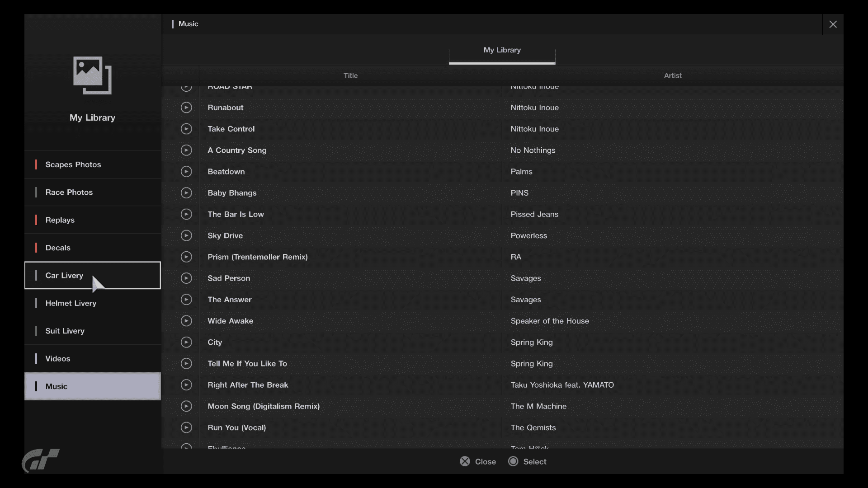Image resolution: width=868 pixels, height=488 pixels.
Task: Go to Replays section
Action: (x=93, y=220)
